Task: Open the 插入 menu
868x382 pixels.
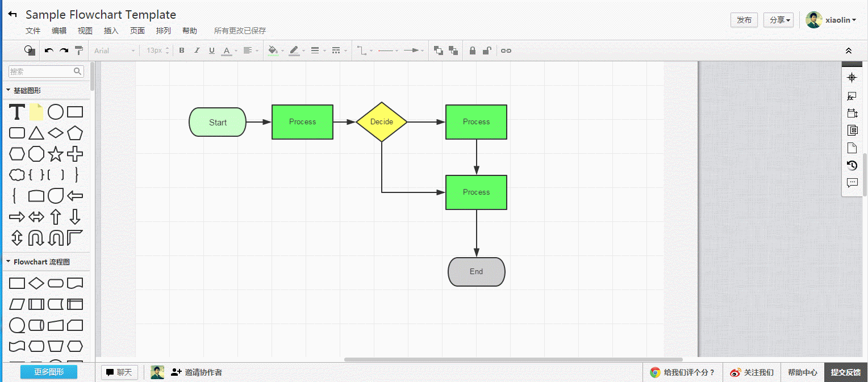Action: coord(111,31)
